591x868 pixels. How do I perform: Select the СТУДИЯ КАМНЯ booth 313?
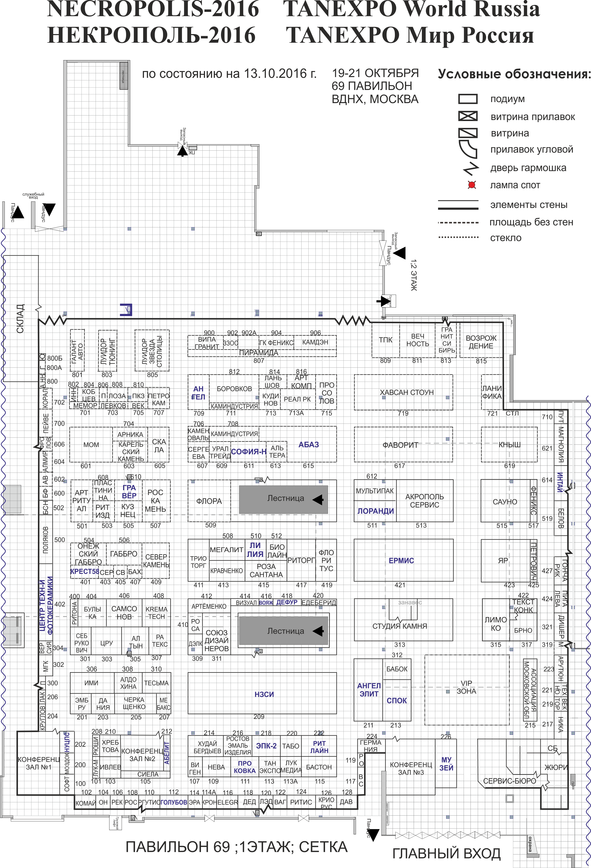403,620
